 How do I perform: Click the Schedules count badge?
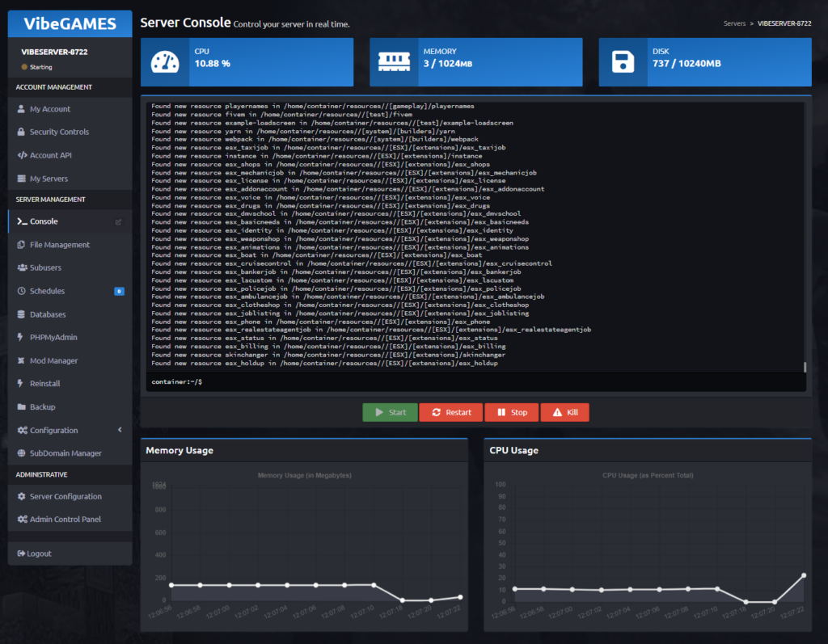pyautogui.click(x=120, y=292)
